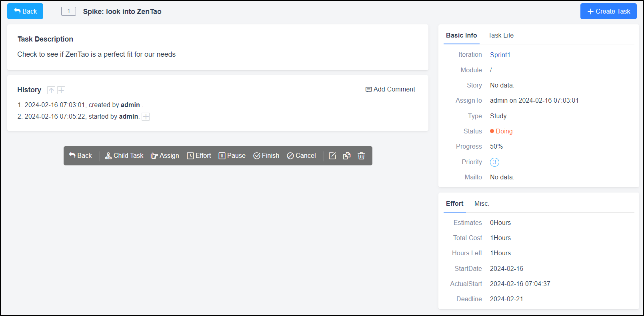Reverse the history order with arrow icon
This screenshot has height=316, width=644.
coord(51,90)
